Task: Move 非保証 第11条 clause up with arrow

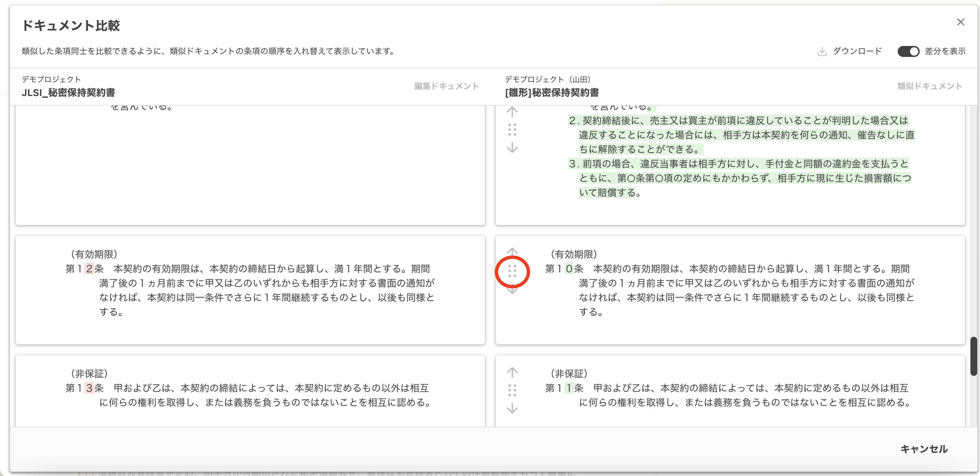Action: tap(512, 372)
